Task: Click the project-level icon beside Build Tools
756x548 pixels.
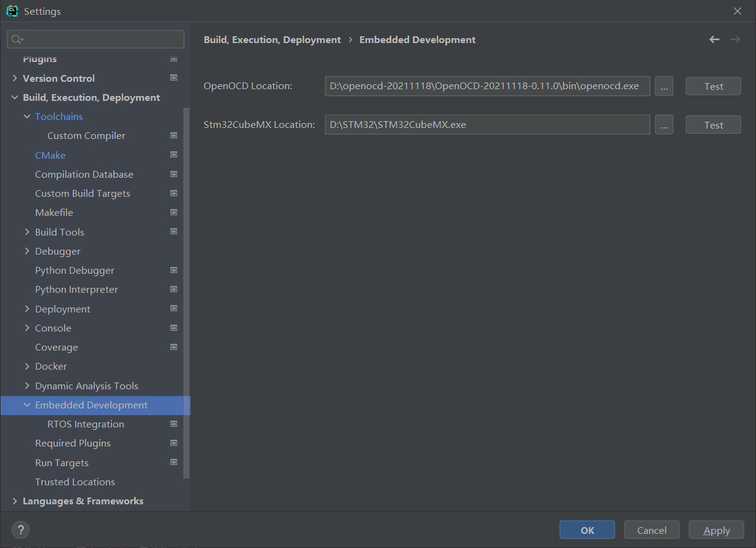Action: tap(173, 232)
